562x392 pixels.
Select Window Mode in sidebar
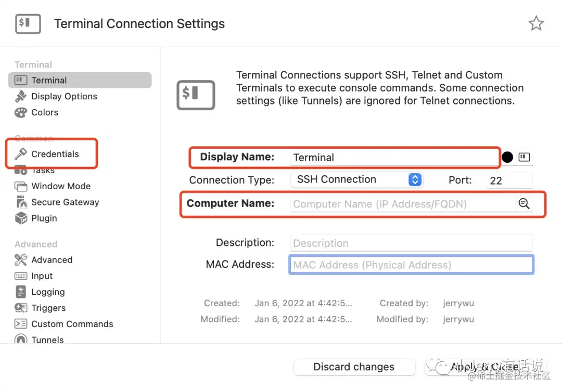click(60, 186)
